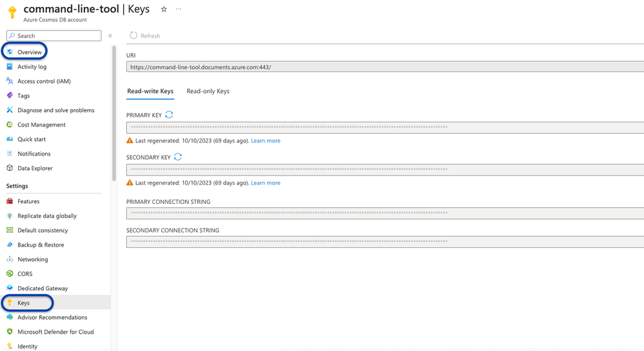This screenshot has height=351, width=644.
Task: Click the Microsoft Defender for Cloud shield icon
Action: click(x=10, y=331)
